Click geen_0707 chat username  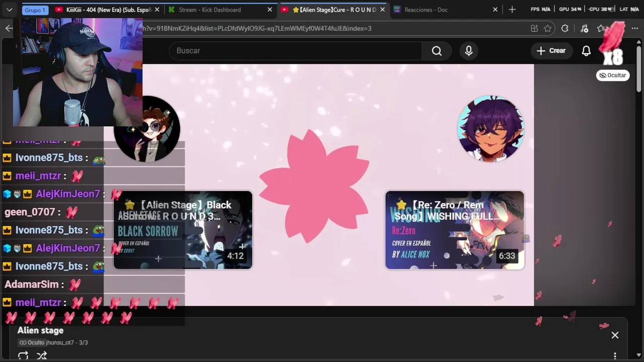(29, 212)
